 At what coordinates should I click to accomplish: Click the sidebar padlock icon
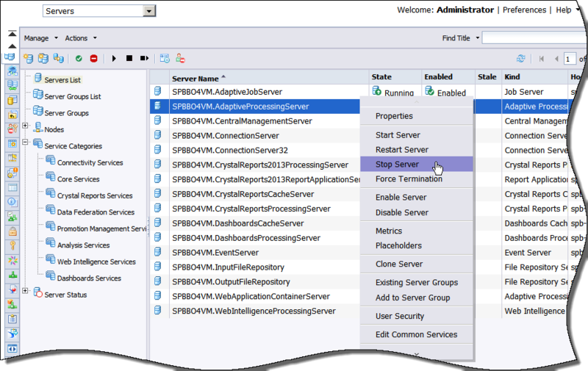(x=12, y=231)
